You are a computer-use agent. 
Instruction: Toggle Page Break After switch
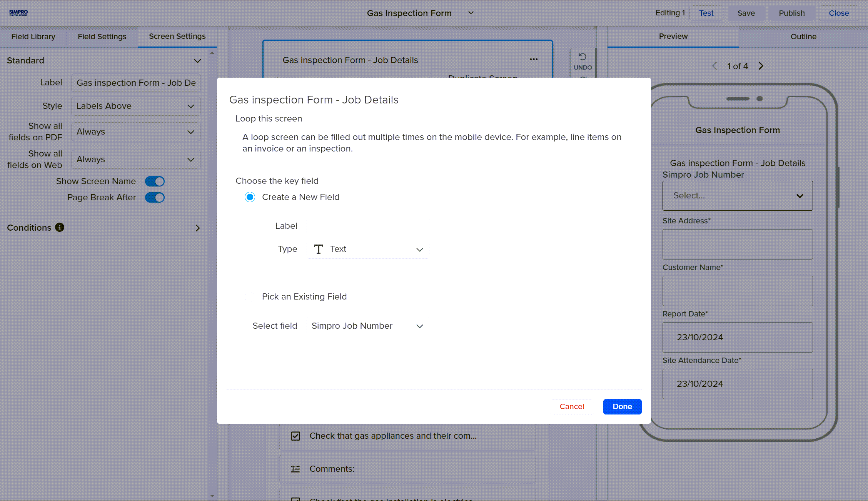(x=155, y=198)
